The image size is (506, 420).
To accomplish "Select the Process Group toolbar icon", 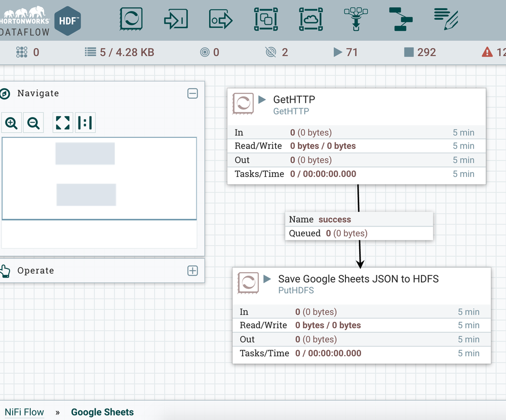I will point(266,19).
